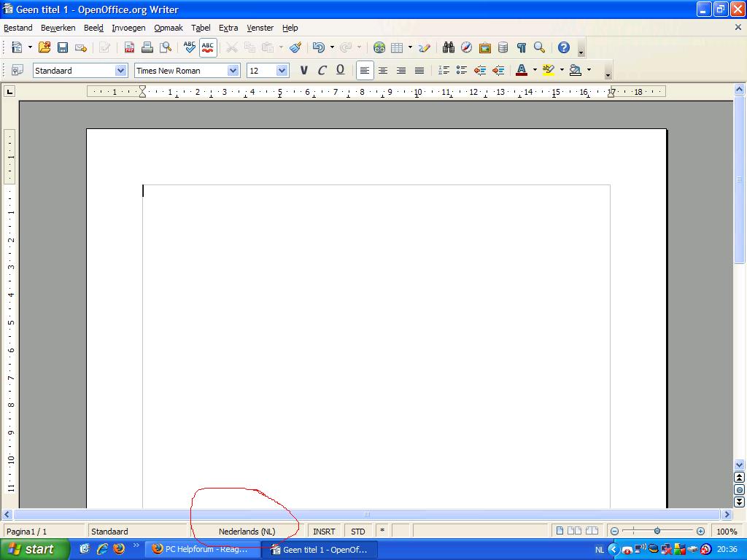Save the document with the floppy icon
Viewport: 747px width, 560px height.
[x=63, y=47]
